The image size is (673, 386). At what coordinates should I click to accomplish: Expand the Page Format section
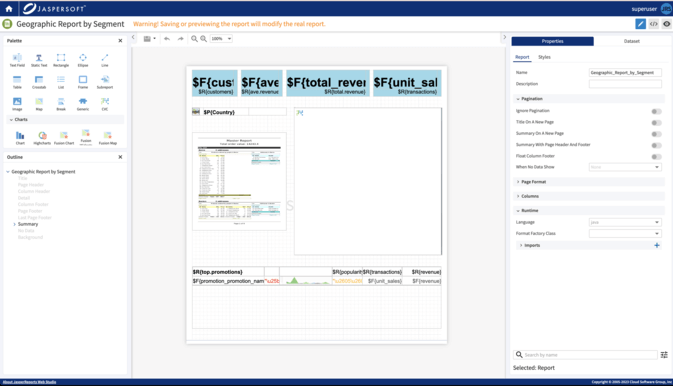tap(518, 182)
